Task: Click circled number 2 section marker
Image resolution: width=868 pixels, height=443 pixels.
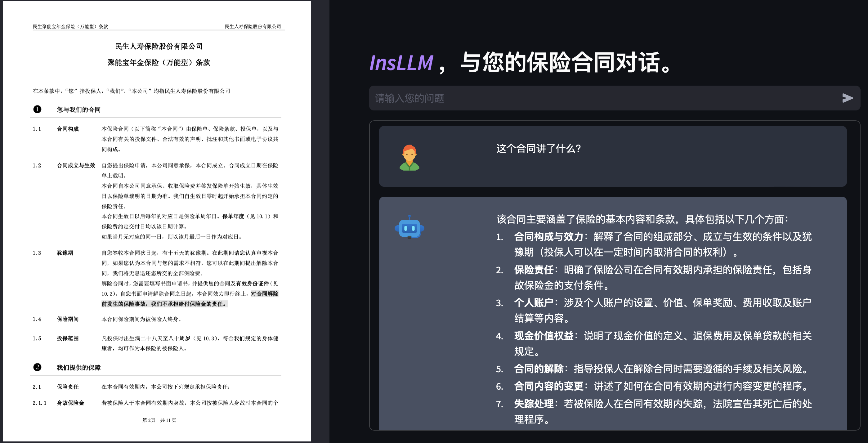Action: (37, 367)
